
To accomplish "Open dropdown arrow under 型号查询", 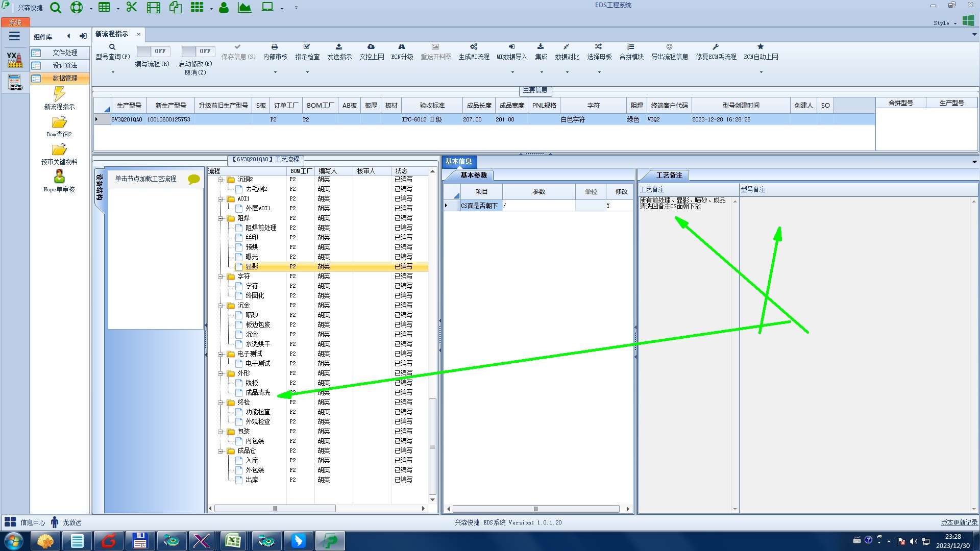I will (x=113, y=72).
